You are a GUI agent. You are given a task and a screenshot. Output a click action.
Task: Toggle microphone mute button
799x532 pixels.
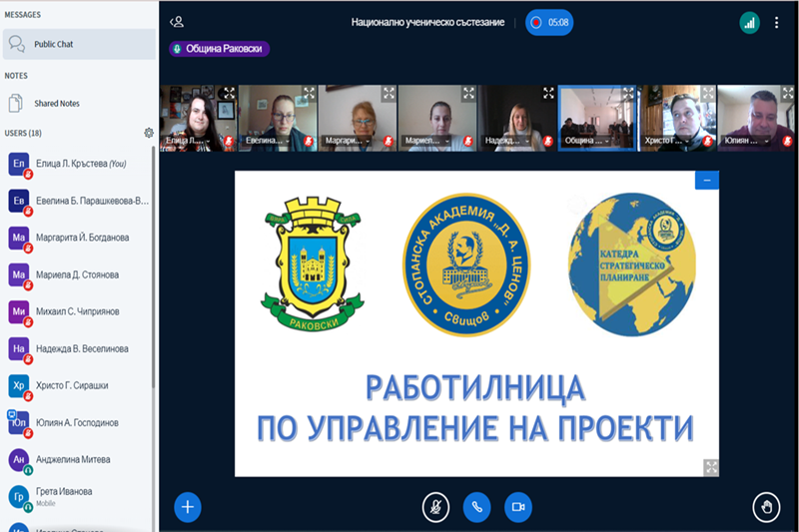coord(435,507)
